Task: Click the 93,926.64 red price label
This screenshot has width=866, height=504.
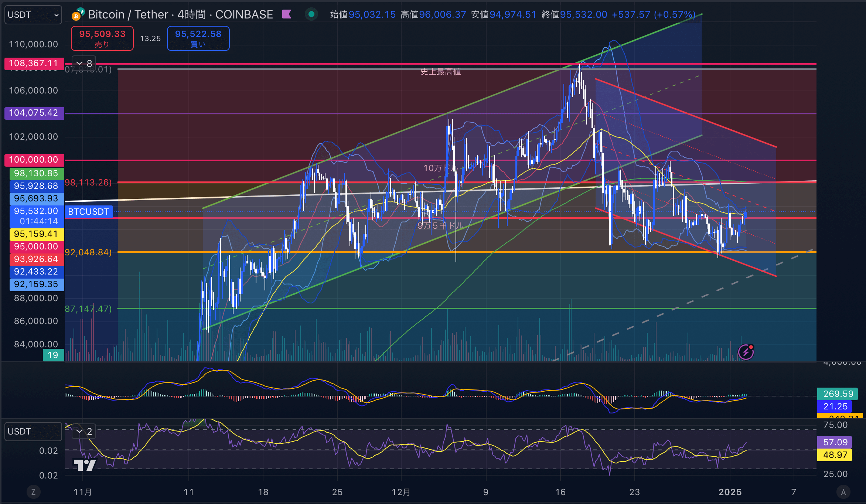Action: (x=37, y=259)
